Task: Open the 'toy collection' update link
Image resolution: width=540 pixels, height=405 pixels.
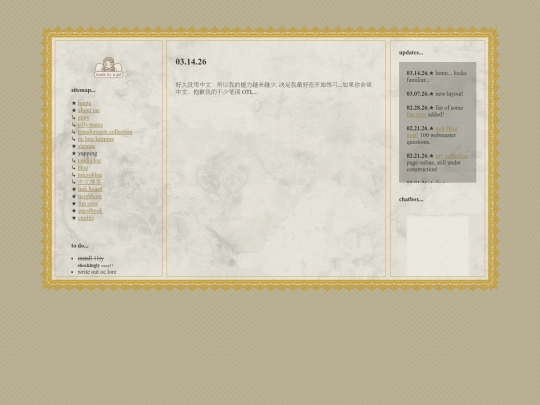Action: coord(451,156)
